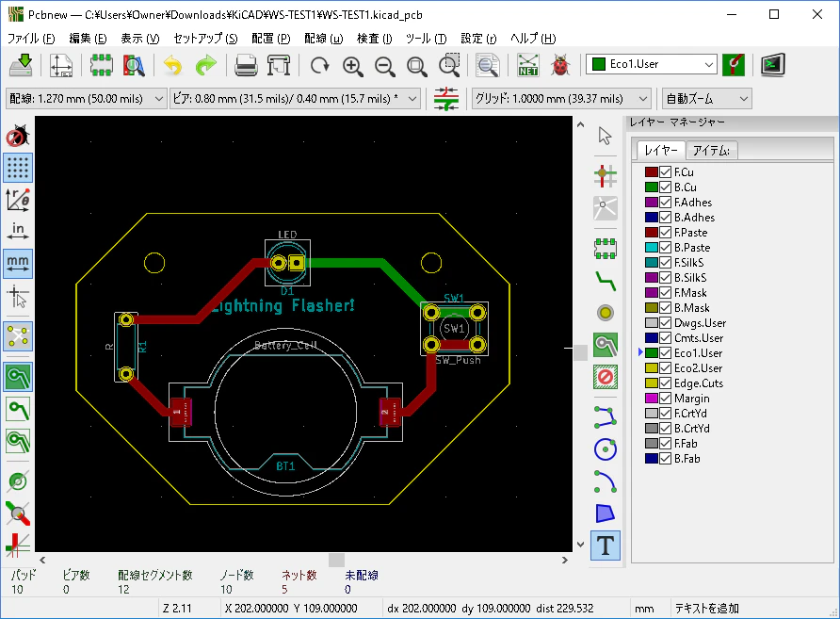
Task: Select add filled zone tool
Action: click(605, 345)
